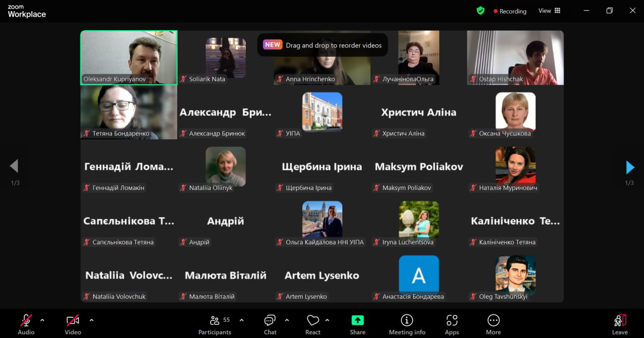Image resolution: width=644 pixels, height=338 pixels.
Task: Click muted mic icon beside Anna Hrinchenko
Action: 280,79
